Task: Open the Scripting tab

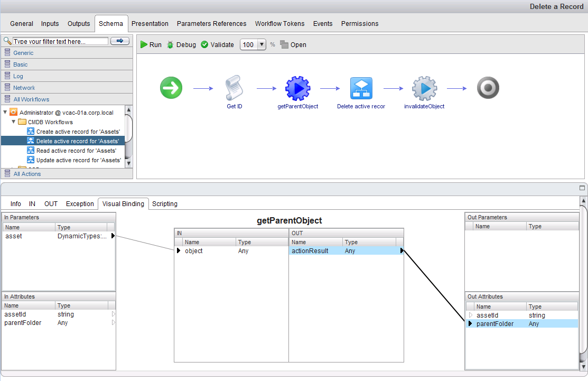Action: pyautogui.click(x=165, y=203)
